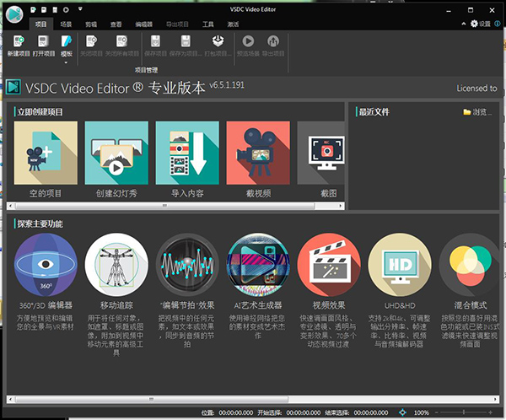Click the Licensed to text in banner
This screenshot has width=506, height=420.
click(x=476, y=88)
